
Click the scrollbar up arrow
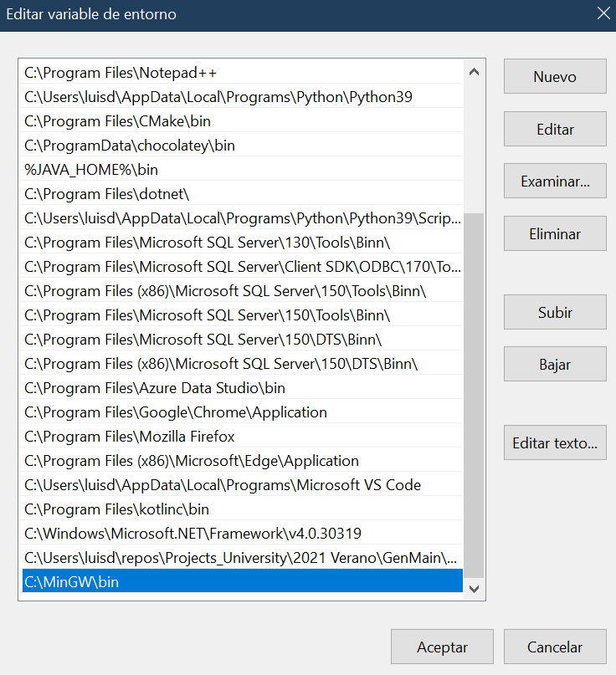[474, 72]
